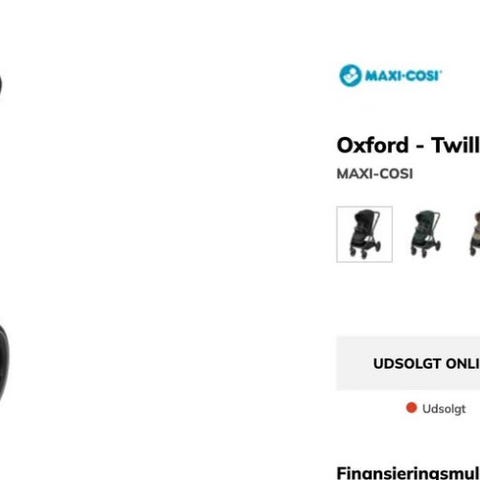
Task: Click the stroller wheel image at lower left
Action: tap(4, 363)
